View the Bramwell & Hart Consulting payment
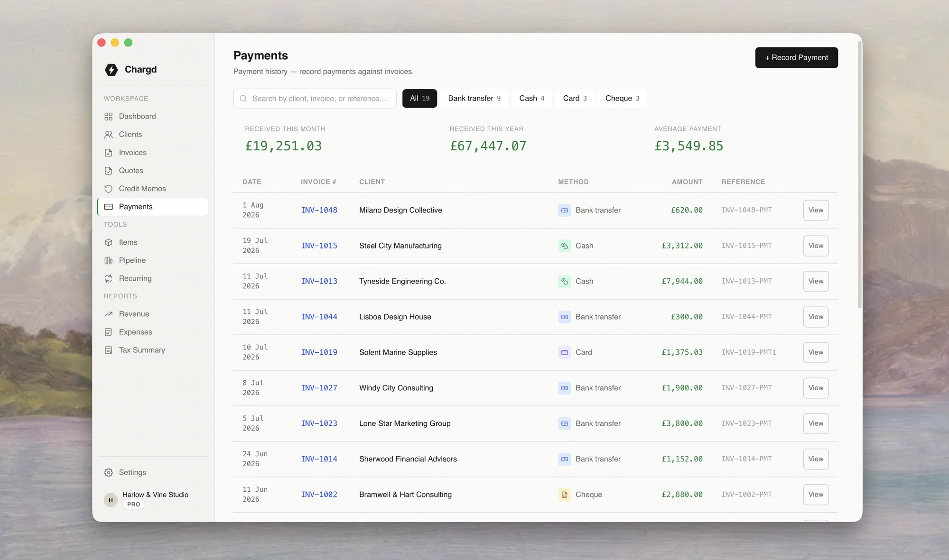The width and height of the screenshot is (949, 560). pyautogui.click(x=816, y=495)
